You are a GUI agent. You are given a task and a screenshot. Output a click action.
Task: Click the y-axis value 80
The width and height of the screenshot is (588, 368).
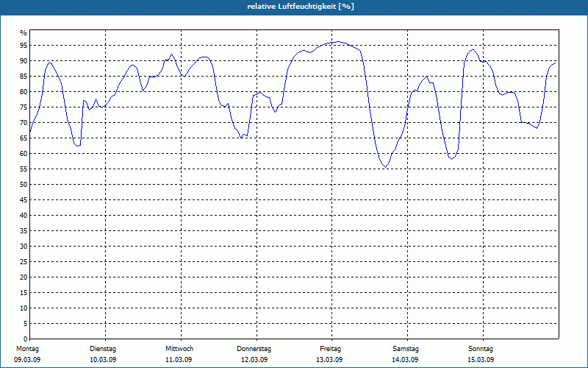tap(24, 91)
